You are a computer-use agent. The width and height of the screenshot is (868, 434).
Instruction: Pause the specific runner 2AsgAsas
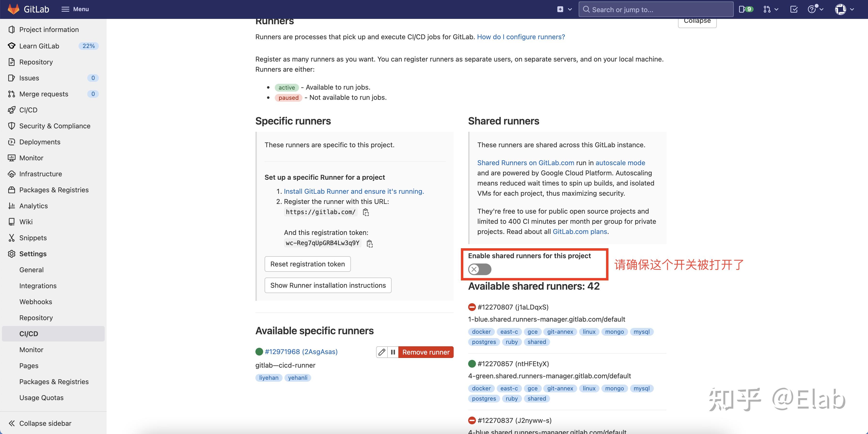(393, 352)
